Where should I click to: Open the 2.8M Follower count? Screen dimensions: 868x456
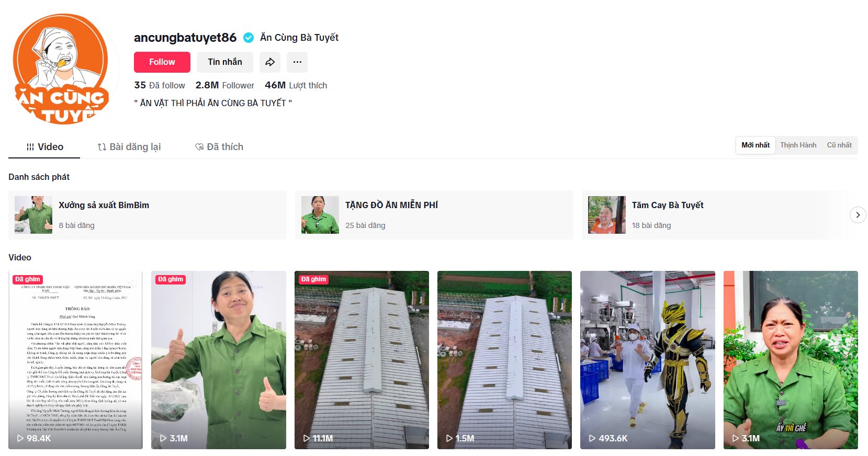225,85
